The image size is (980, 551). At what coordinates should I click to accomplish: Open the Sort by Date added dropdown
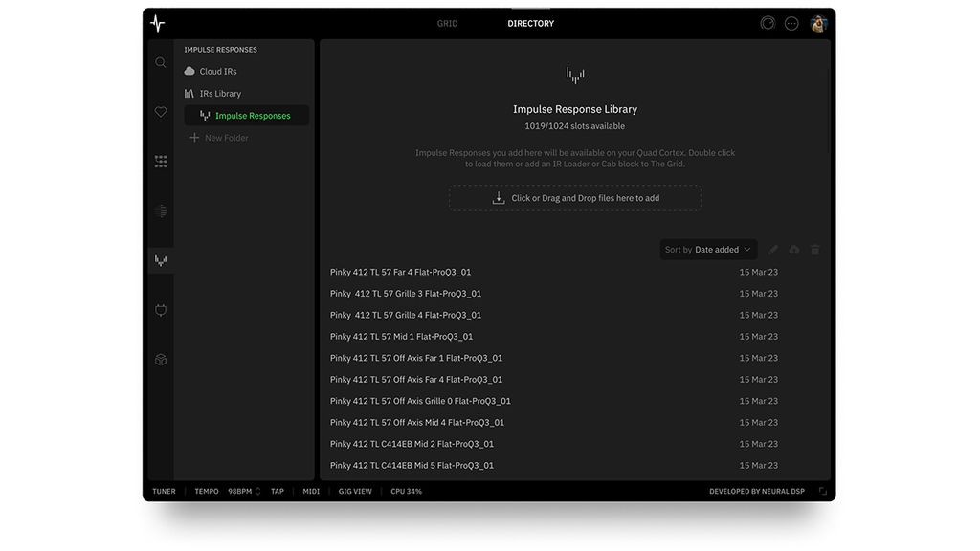click(x=708, y=249)
